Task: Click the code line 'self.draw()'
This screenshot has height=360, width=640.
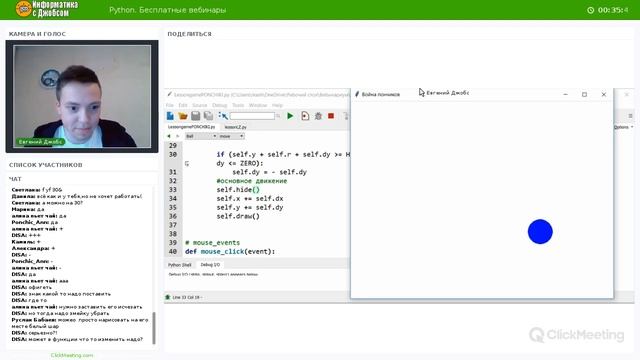Action: [x=238, y=216]
